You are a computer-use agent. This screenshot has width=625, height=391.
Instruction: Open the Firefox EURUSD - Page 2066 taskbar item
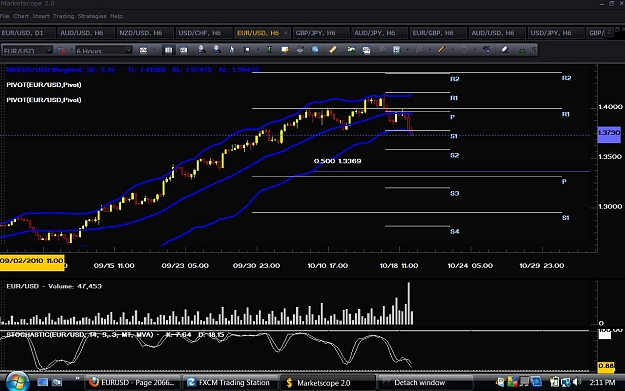tap(132, 383)
